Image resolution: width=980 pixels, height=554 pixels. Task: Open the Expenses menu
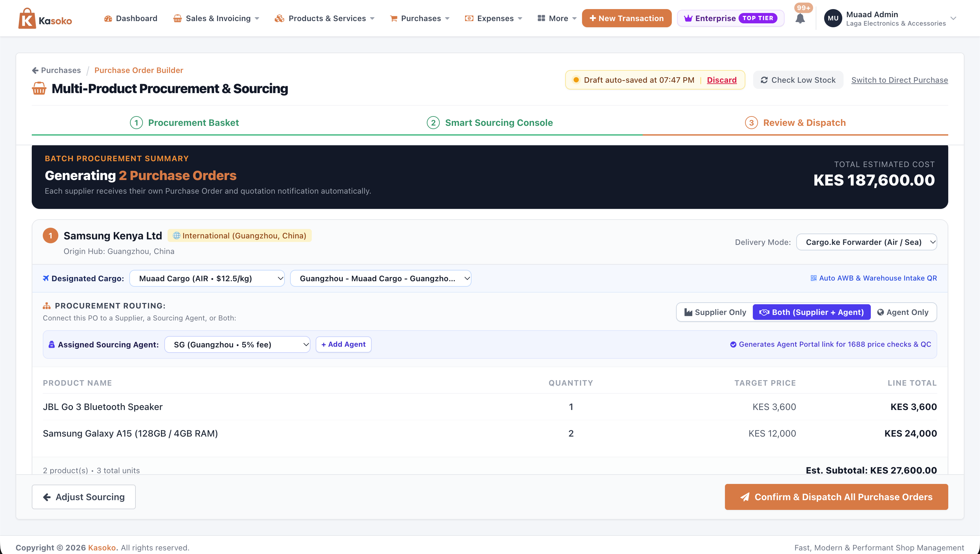click(494, 18)
